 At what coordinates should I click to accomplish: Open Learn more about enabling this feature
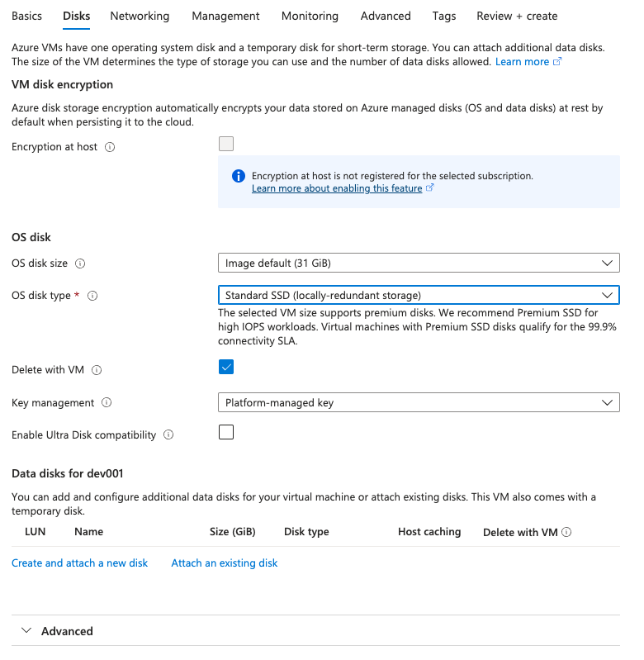337,188
